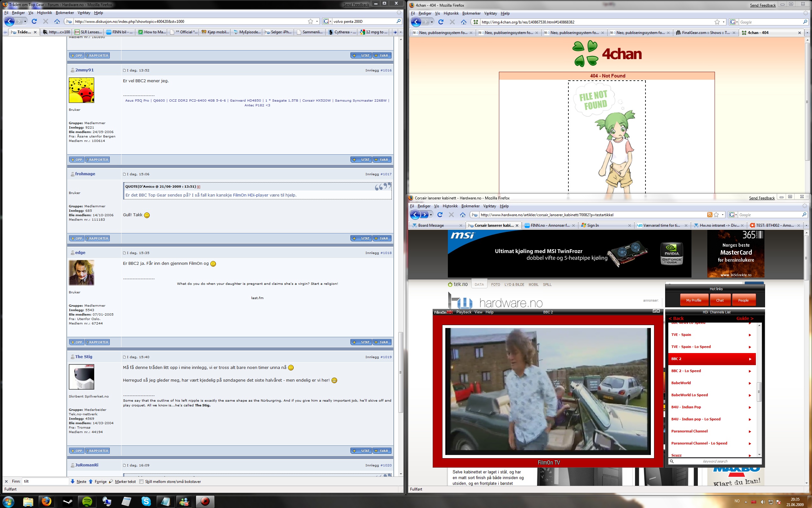Open the Bokmerker menu in forum window

pos(65,13)
